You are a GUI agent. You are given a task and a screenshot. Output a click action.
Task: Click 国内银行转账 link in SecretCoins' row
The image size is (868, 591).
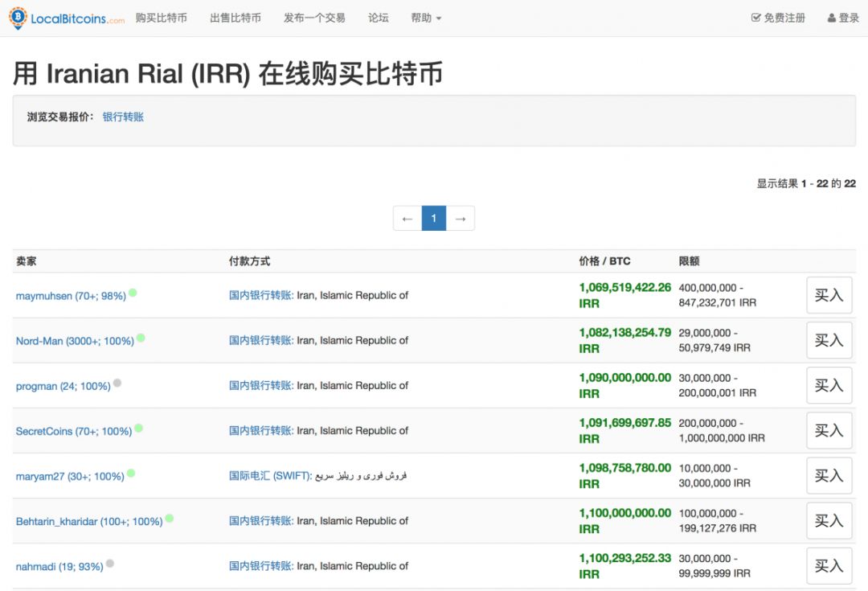(x=260, y=430)
